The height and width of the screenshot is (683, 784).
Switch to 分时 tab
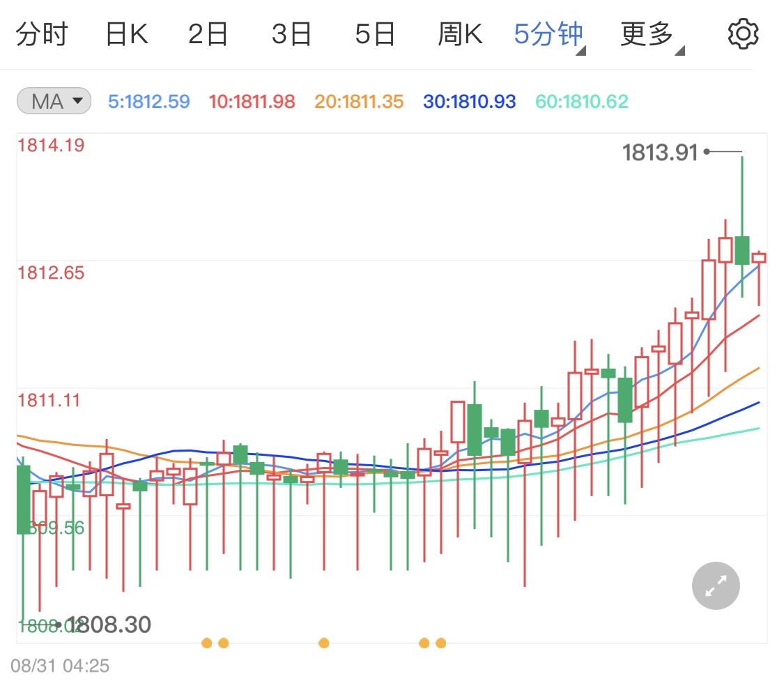click(42, 34)
